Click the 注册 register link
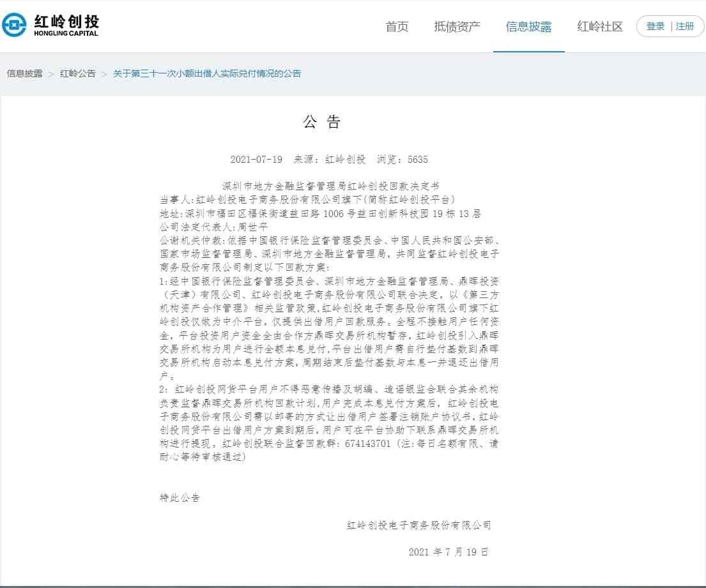706x588 pixels. click(x=685, y=27)
